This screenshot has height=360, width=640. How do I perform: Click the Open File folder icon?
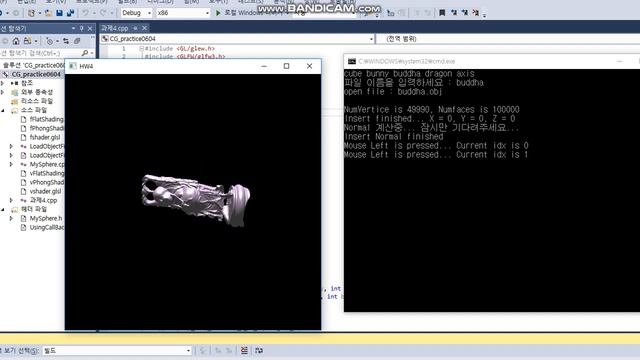(x=48, y=13)
